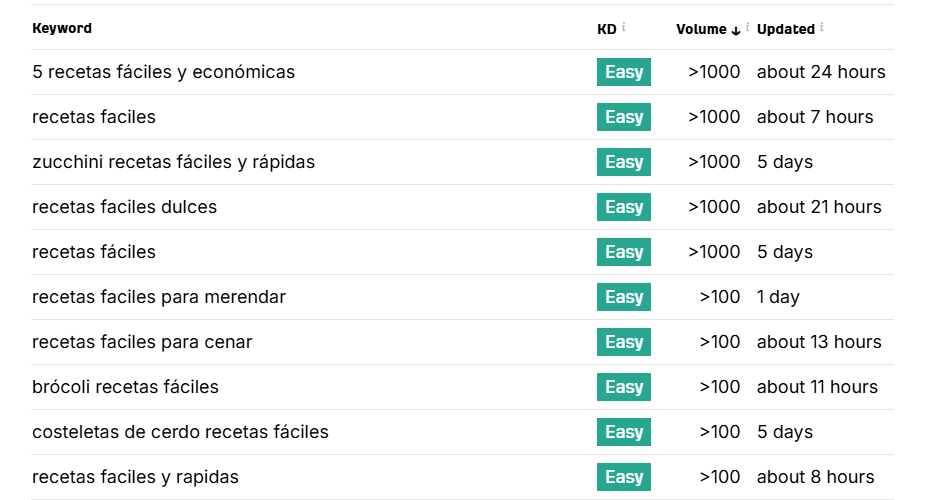Open keyword "5 recetas fáciles y económicas"
Image resolution: width=930 pixels, height=500 pixels.
click(163, 72)
